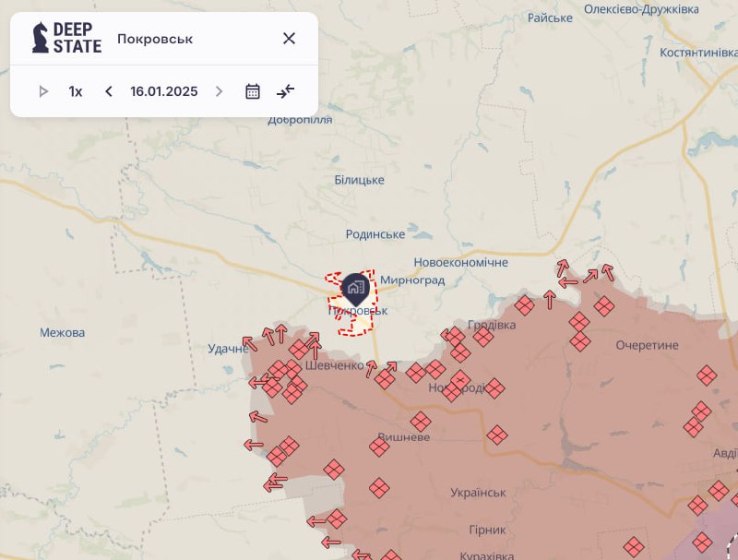Click the DeepState logo

[66, 38]
